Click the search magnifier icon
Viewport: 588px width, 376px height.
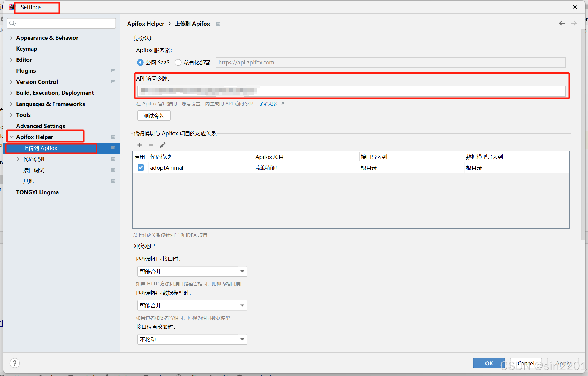[12, 23]
